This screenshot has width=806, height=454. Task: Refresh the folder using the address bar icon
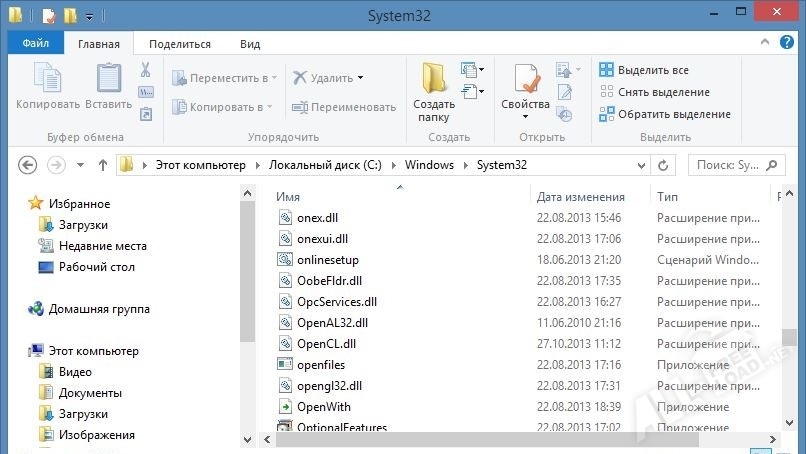coord(662,165)
